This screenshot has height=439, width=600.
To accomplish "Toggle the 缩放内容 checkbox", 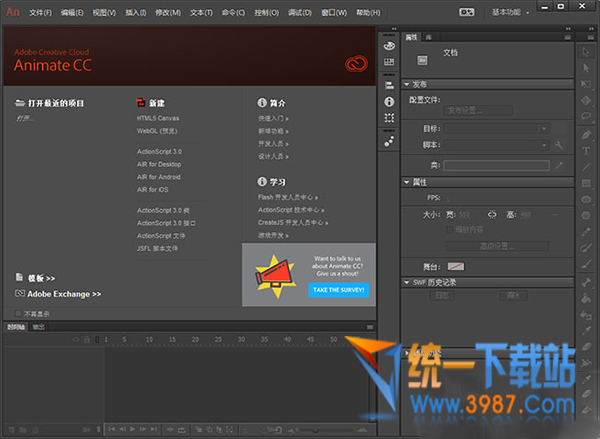I will (x=450, y=229).
